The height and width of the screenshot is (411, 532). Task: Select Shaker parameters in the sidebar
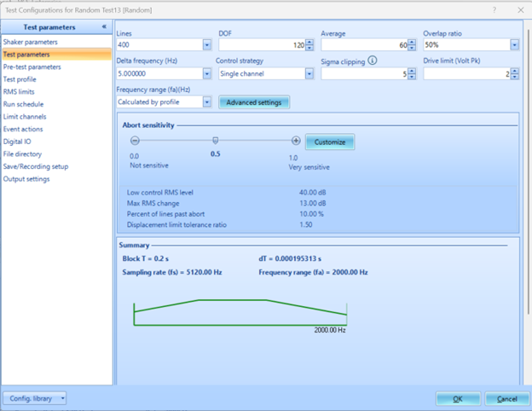[31, 42]
